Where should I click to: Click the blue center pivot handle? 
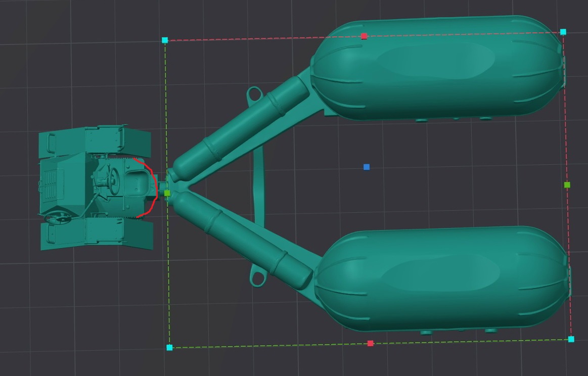(x=367, y=167)
